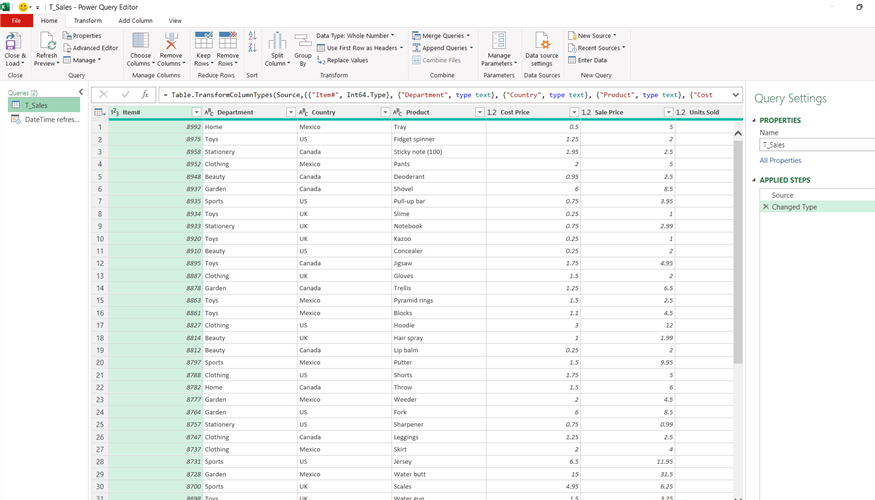Viewport: 875px width, 500px height.
Task: Select row number 5 in the grid
Action: 100,176
